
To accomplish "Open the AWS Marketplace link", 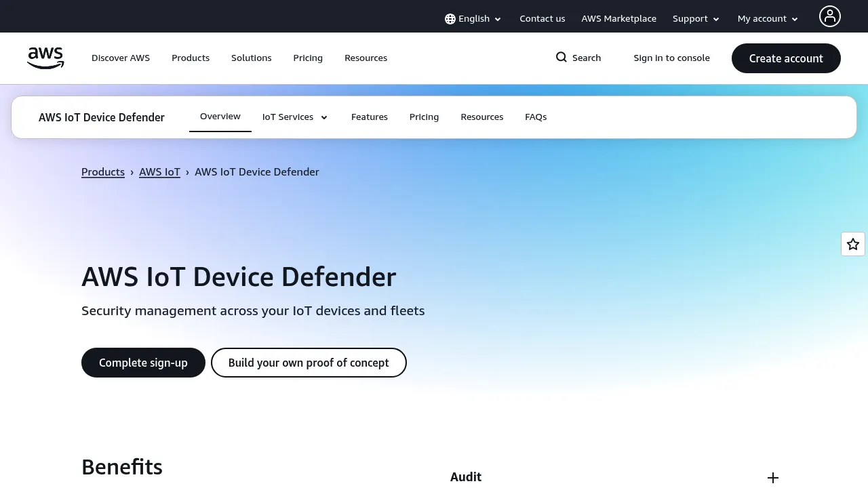I will click(x=619, y=19).
